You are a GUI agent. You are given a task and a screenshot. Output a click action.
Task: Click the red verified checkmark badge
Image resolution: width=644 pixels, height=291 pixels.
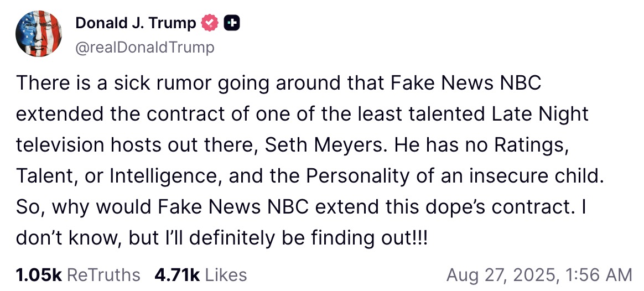coord(209,24)
